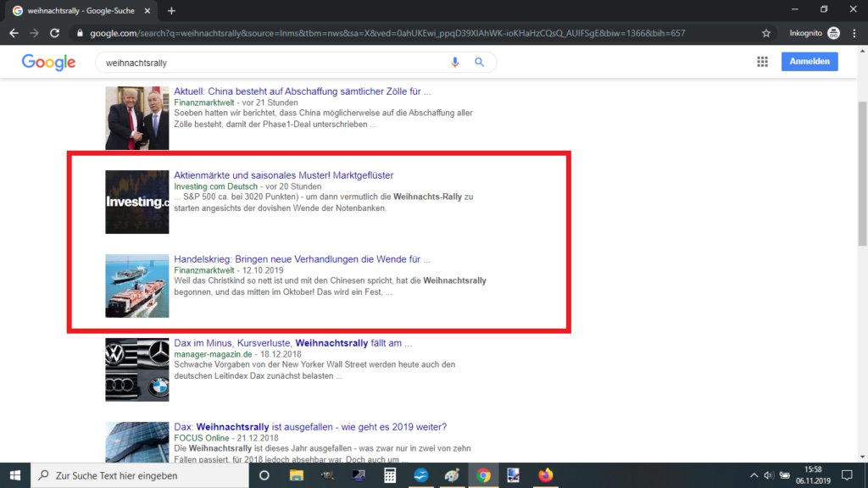Open the Calculator from the taskbar
This screenshot has height=488, width=868.
(390, 475)
